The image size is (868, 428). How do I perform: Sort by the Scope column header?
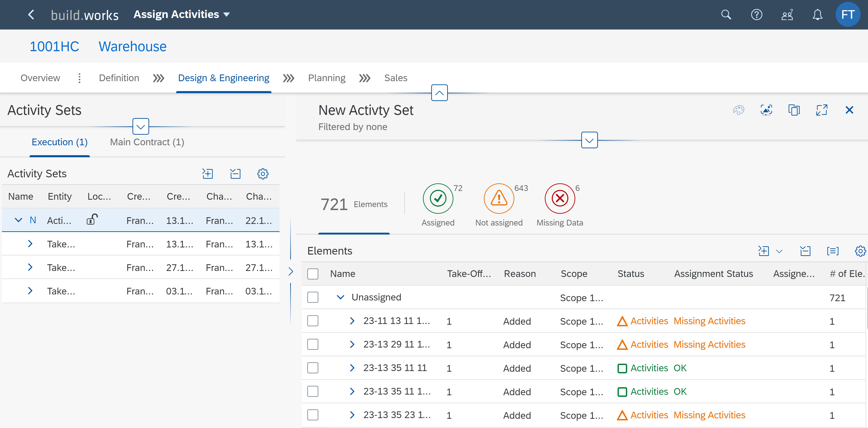tap(574, 274)
